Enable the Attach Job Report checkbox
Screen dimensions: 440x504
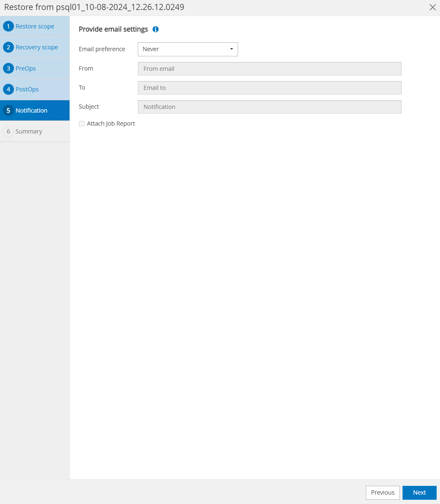(82, 124)
